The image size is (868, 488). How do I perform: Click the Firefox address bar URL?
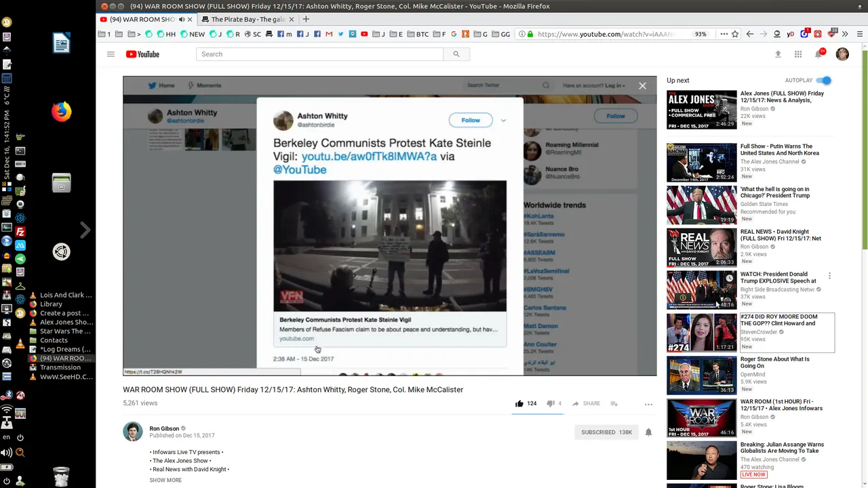point(605,34)
